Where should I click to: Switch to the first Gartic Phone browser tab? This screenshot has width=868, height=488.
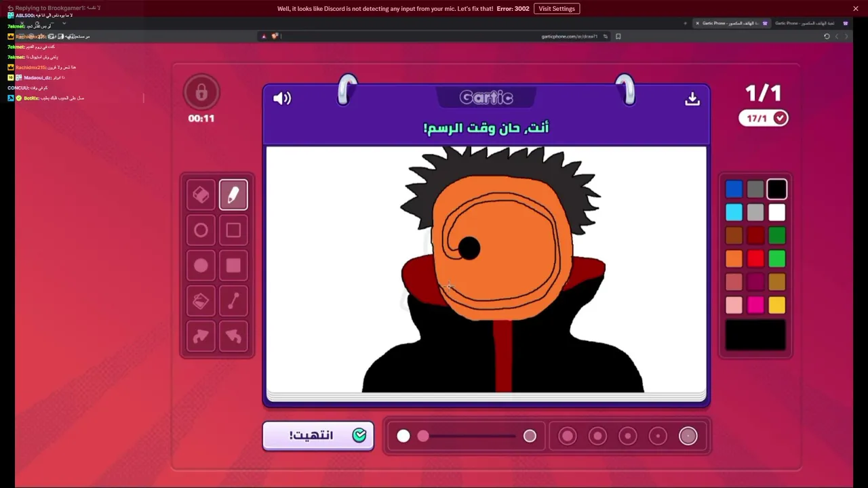tap(732, 23)
